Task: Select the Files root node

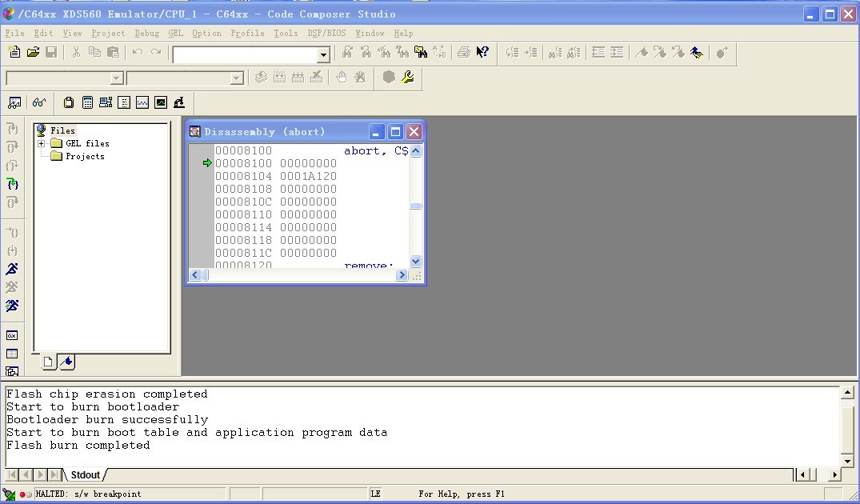Action: coord(62,130)
